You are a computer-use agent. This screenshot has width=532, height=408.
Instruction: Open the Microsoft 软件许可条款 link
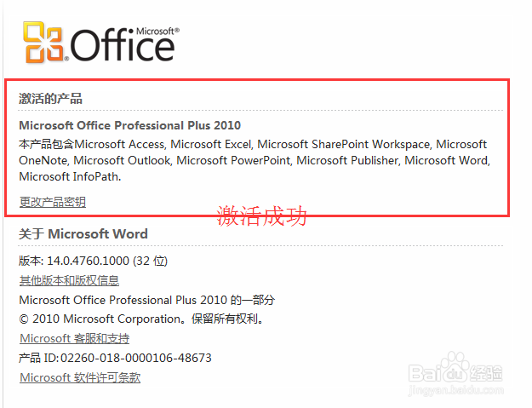point(80,378)
